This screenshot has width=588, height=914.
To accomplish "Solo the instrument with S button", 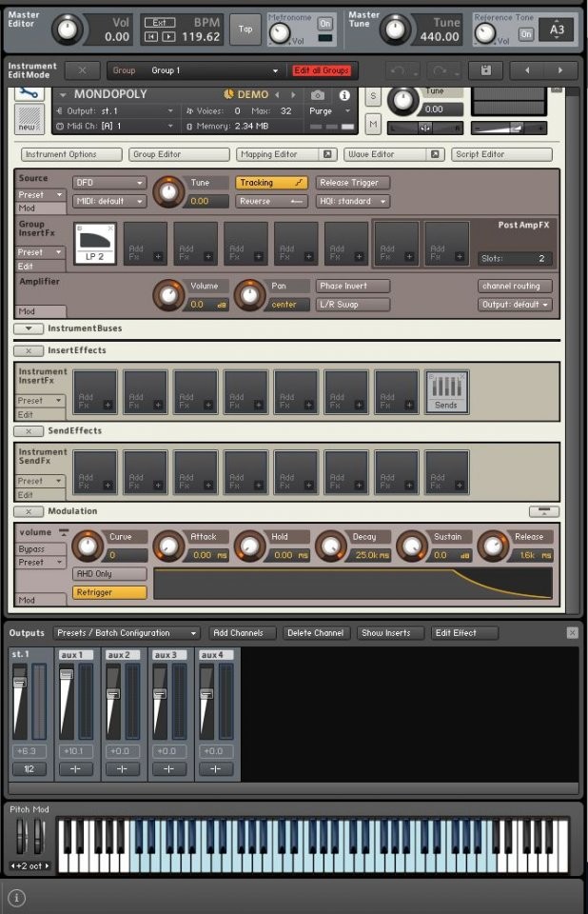I will tap(373, 97).
